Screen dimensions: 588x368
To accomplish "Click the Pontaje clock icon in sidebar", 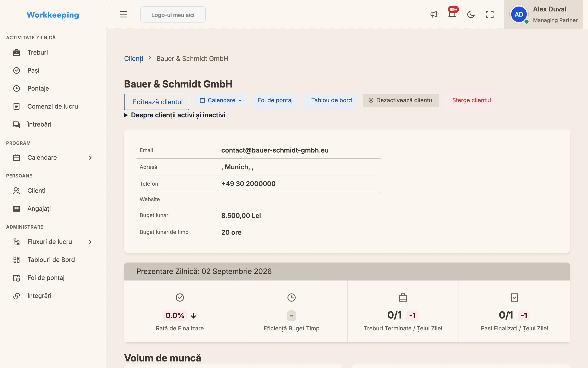I will (17, 88).
